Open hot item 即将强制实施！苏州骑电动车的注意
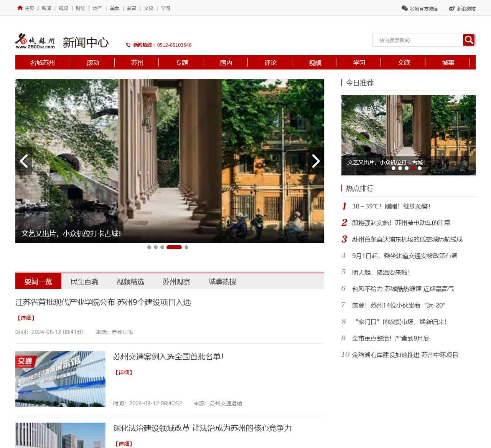Image resolution: width=491 pixels, height=448 pixels. (401, 223)
